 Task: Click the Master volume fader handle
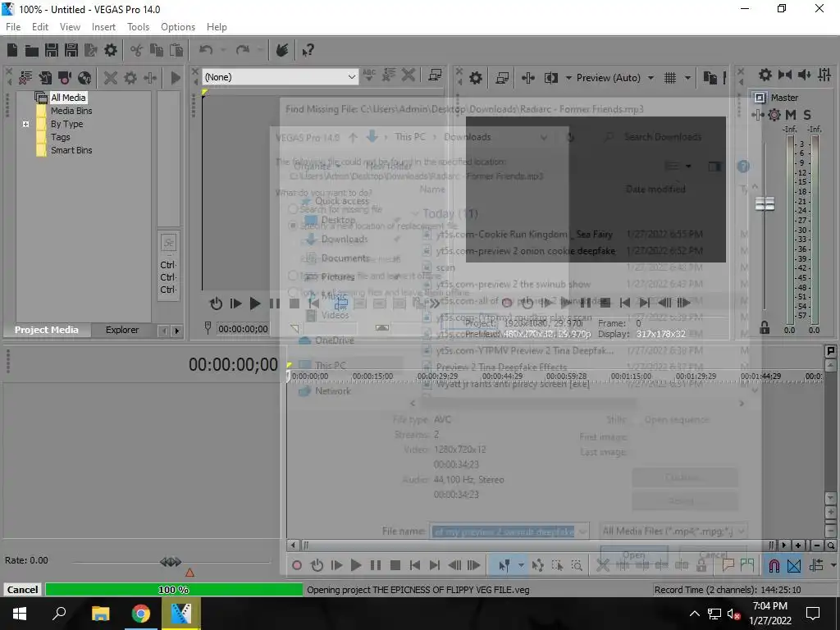coord(765,204)
